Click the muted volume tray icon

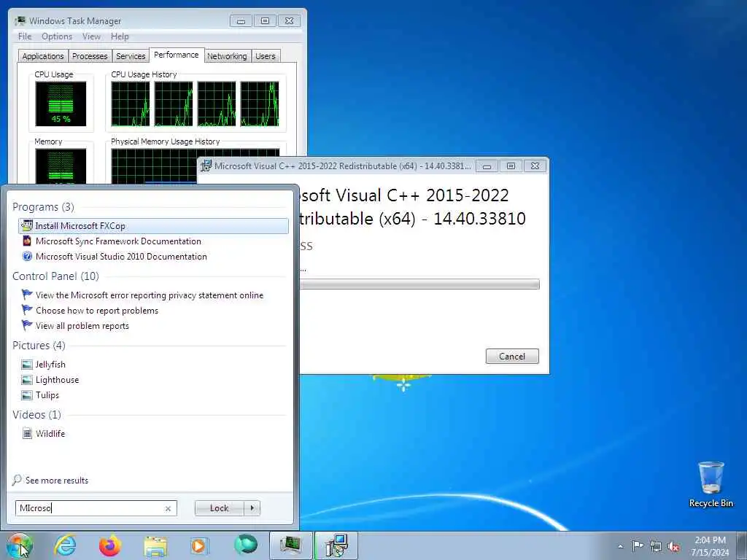673,546
